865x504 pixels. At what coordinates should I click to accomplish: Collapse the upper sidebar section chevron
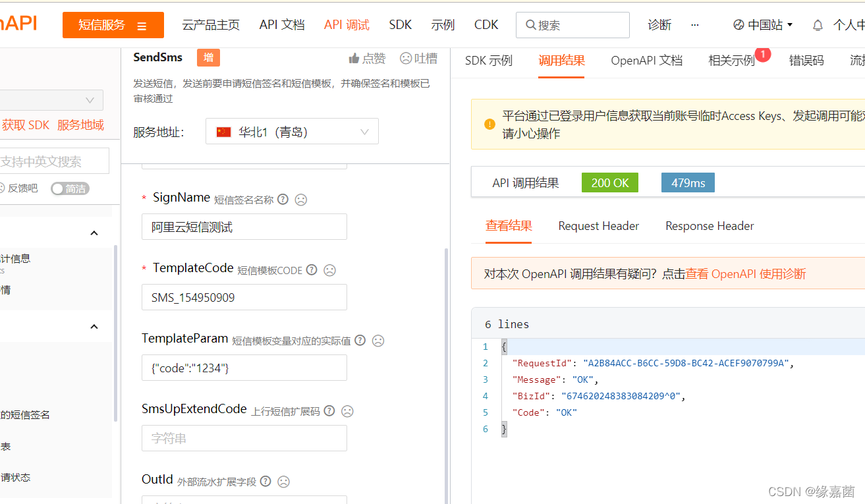pos(94,233)
